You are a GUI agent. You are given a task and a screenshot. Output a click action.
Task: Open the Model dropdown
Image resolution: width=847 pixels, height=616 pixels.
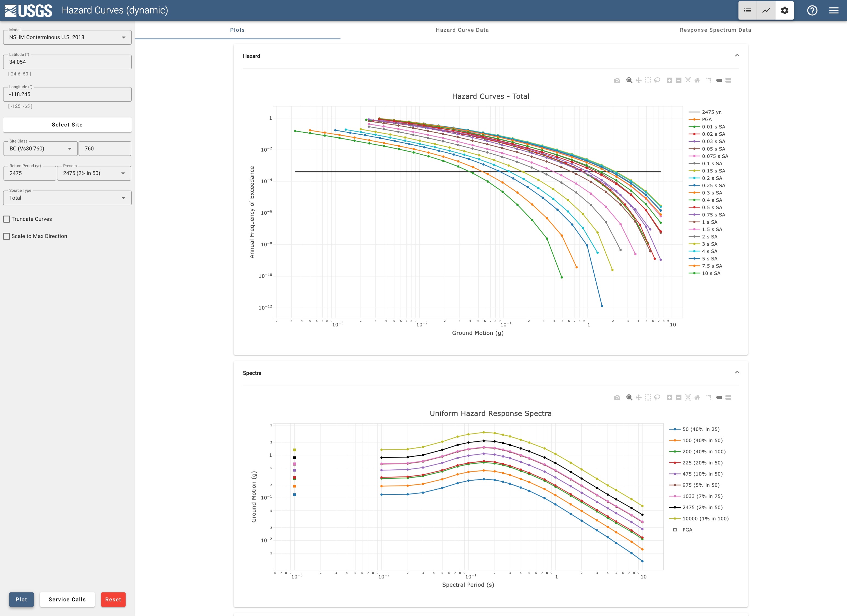(67, 37)
